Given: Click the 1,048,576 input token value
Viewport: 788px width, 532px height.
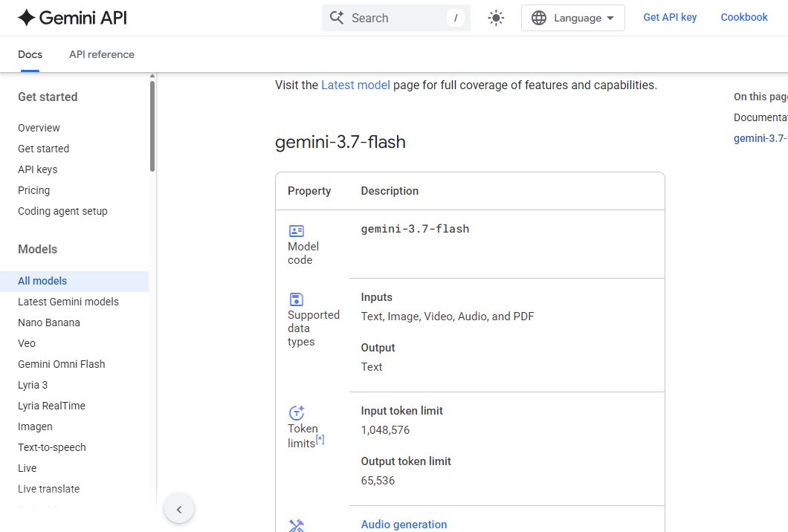Looking at the screenshot, I should pos(385,430).
